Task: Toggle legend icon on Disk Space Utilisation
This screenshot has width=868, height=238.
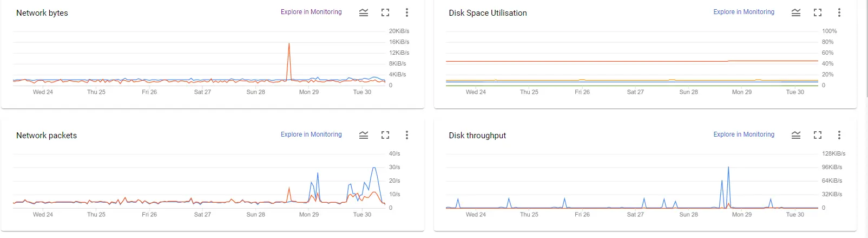Action: pos(796,12)
